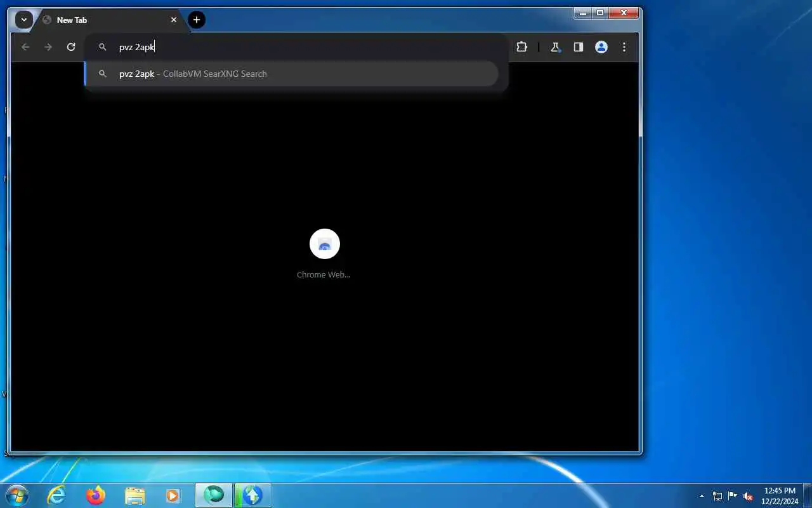The image size is (812, 508).
Task: Open the Extensions puzzle icon
Action: point(521,47)
